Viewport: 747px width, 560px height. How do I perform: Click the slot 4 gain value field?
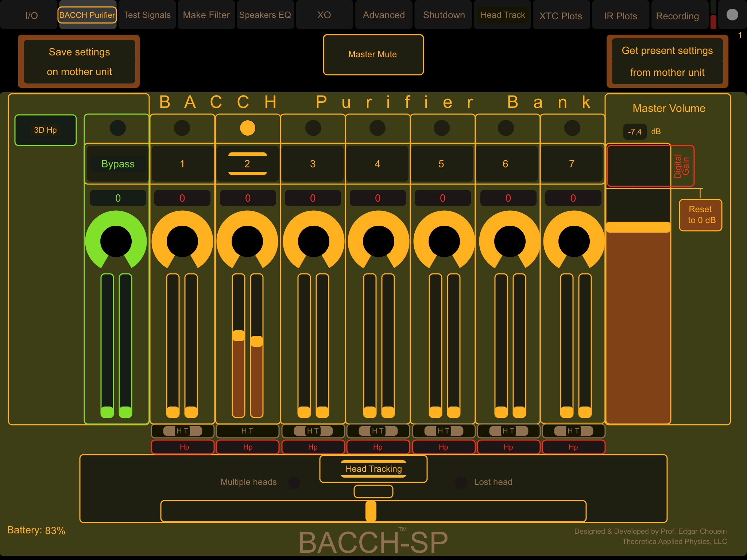(378, 198)
